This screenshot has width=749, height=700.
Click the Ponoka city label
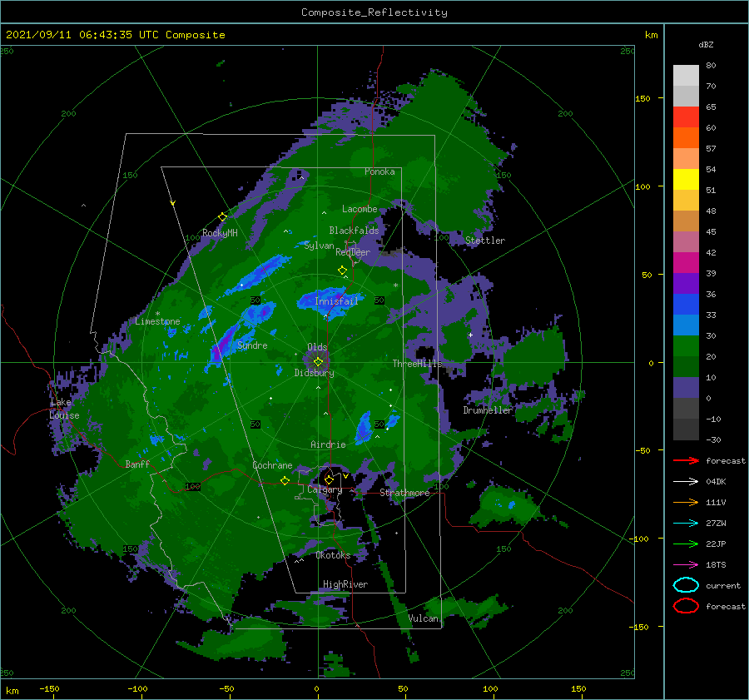tap(379, 171)
